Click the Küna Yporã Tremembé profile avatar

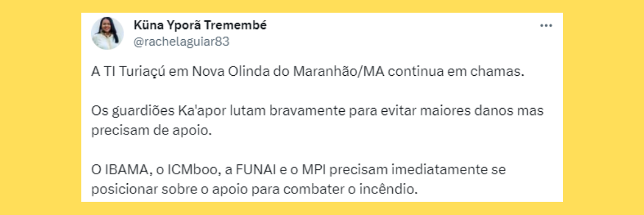107,33
